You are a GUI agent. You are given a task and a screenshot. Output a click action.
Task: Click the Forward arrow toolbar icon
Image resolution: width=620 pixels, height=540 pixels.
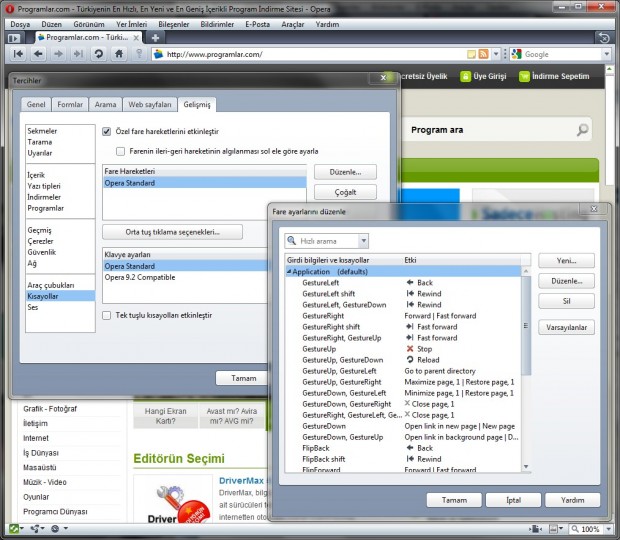click(59, 54)
